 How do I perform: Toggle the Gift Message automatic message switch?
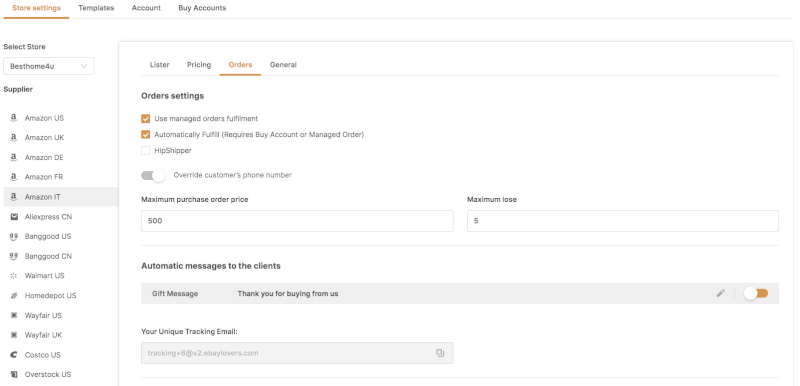coord(756,293)
